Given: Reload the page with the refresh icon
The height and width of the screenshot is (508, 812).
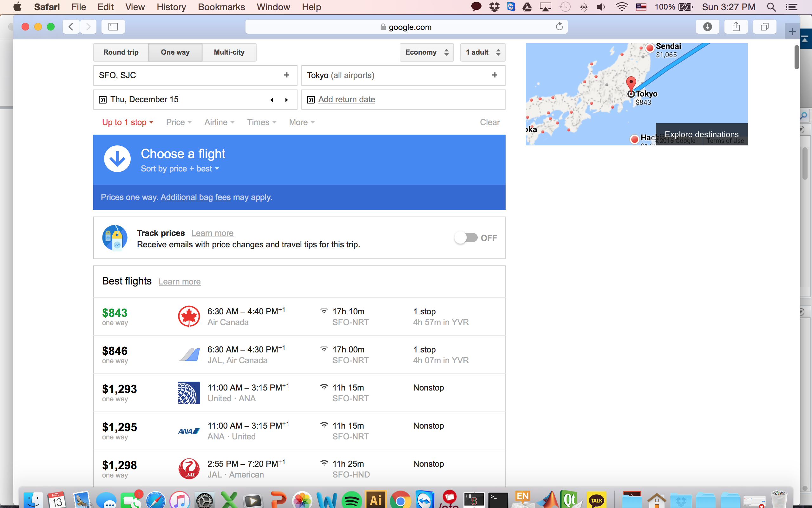Looking at the screenshot, I should (x=559, y=27).
